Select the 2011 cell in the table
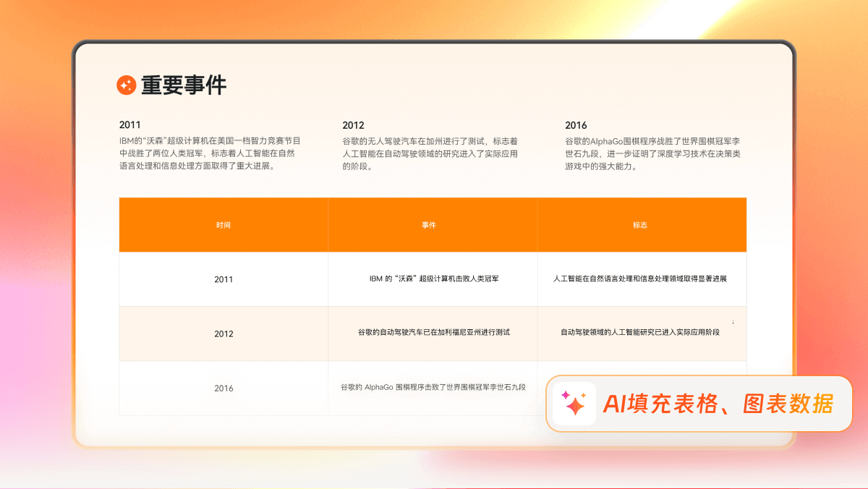868x489 pixels. 223,278
